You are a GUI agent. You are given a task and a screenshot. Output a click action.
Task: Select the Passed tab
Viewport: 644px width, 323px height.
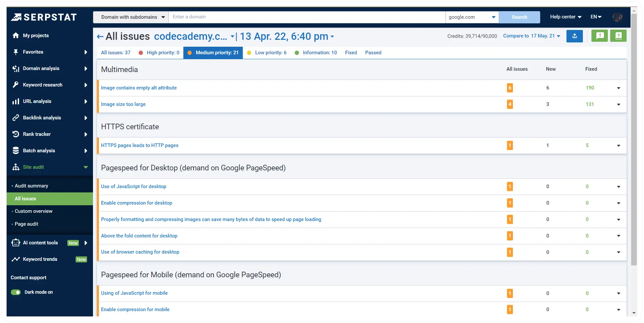[x=373, y=53]
